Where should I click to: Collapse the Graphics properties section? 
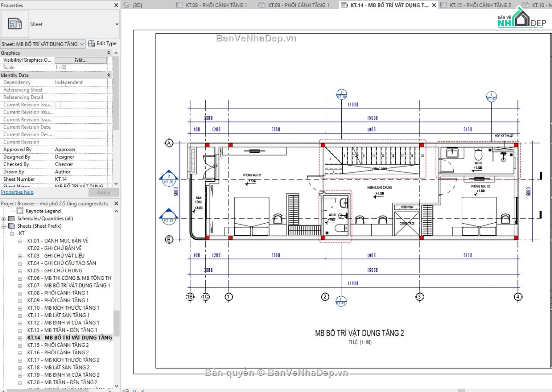pos(109,53)
